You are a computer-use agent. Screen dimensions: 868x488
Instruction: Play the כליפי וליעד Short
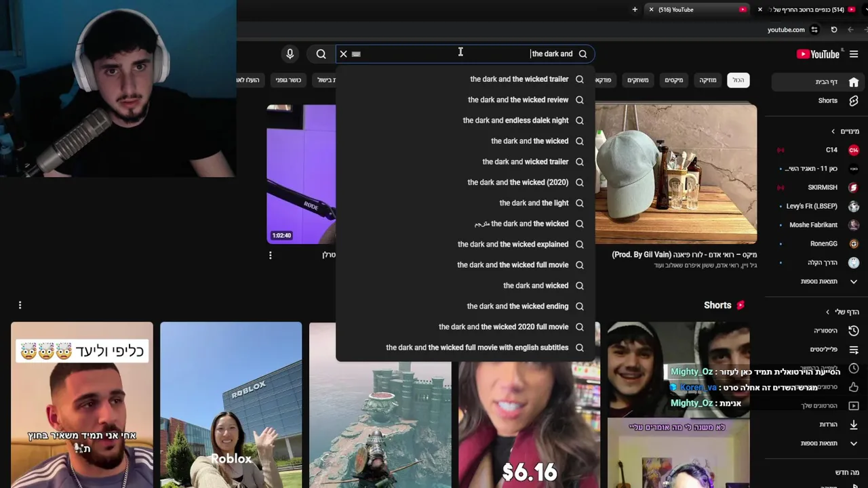pyautogui.click(x=82, y=405)
